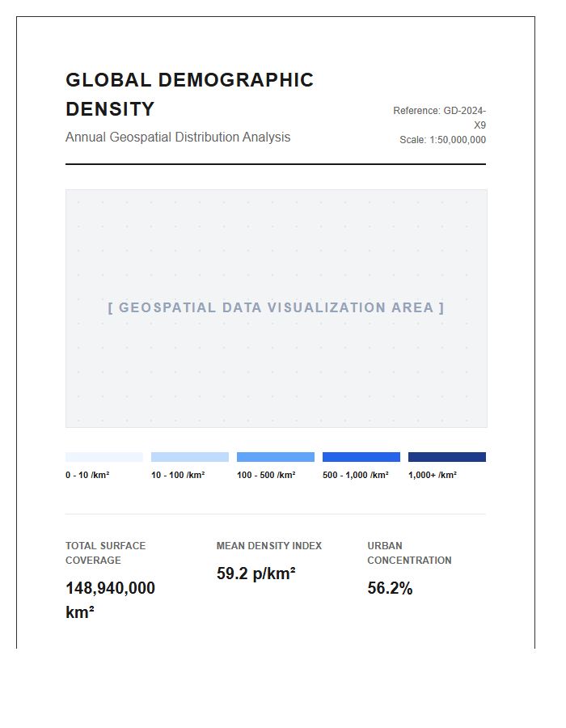Click the Geospatial Data Visualization Area placeholder

click(x=276, y=308)
